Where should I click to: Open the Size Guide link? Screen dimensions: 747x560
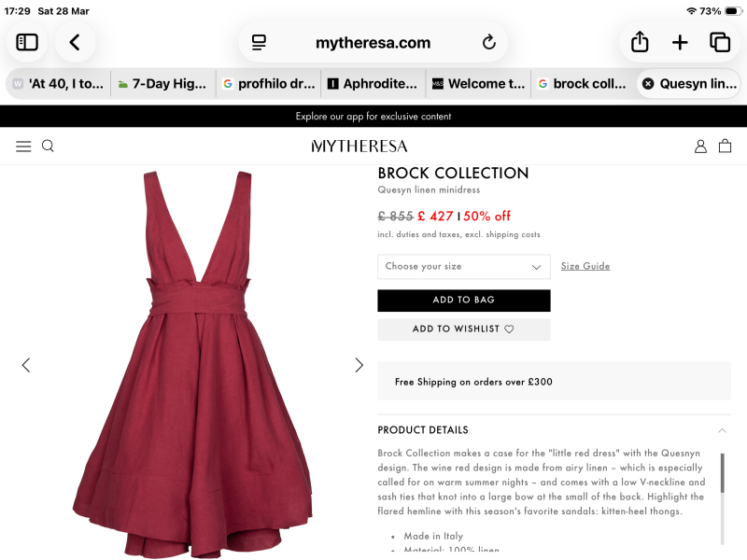tap(585, 266)
